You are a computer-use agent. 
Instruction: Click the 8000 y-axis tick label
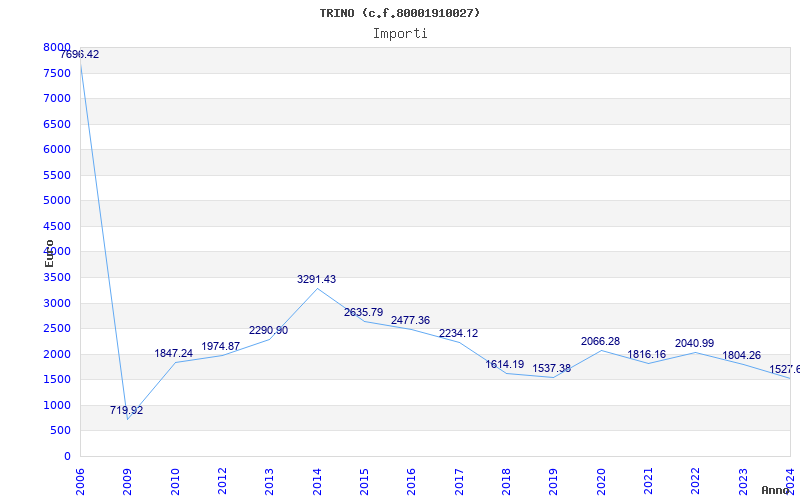[57, 47]
